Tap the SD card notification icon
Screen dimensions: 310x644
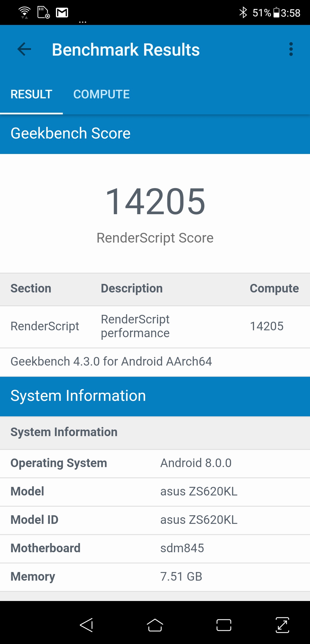43,13
